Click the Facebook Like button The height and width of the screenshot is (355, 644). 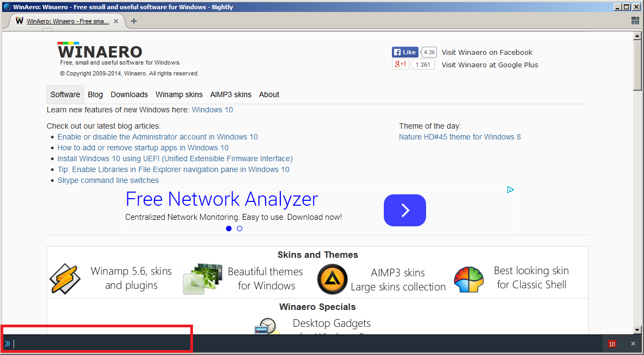click(x=404, y=52)
